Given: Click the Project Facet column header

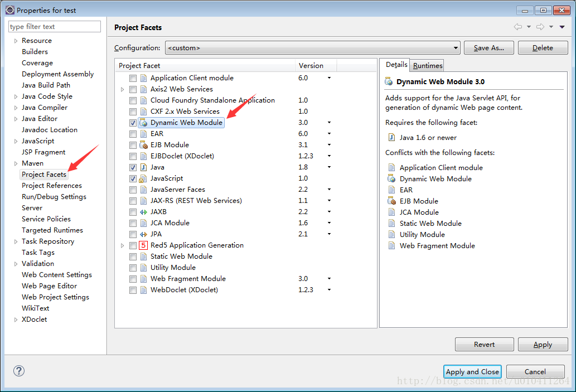Looking at the screenshot, I should (205, 65).
